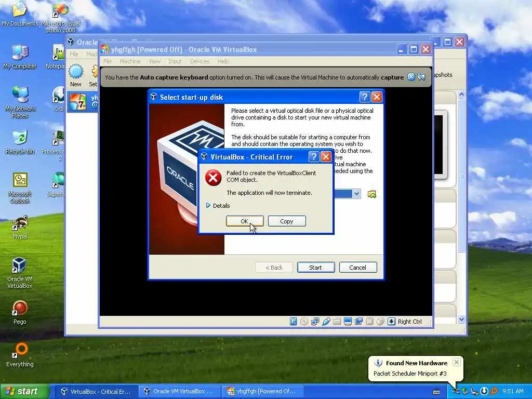Open My Documents desktop icon
The width and height of the screenshot is (532, 399).
click(20, 14)
